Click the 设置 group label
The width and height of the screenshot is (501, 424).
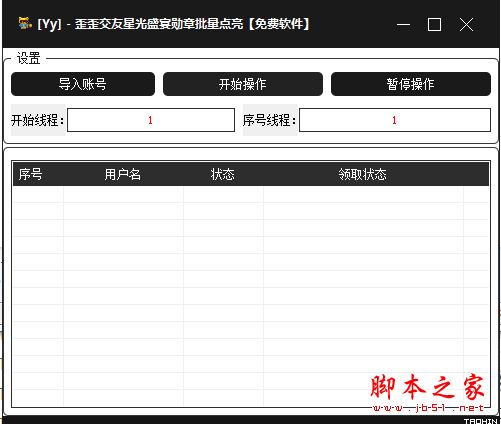[x=29, y=58]
